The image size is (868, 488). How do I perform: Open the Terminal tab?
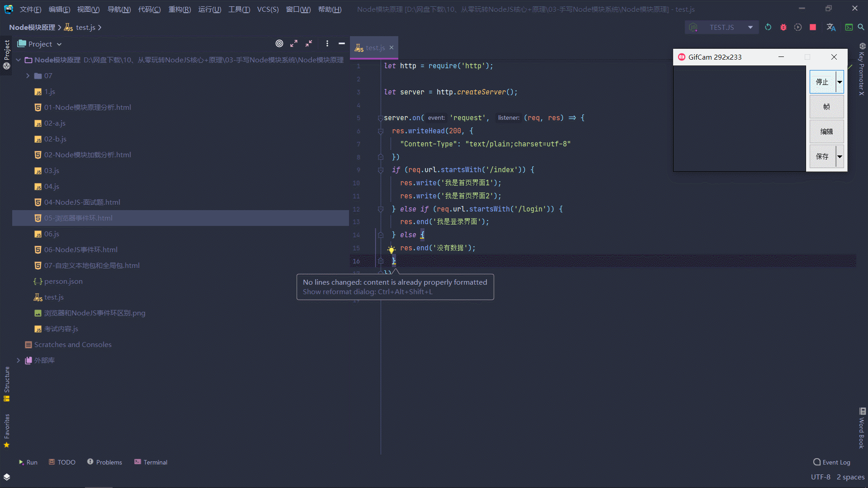pos(151,462)
